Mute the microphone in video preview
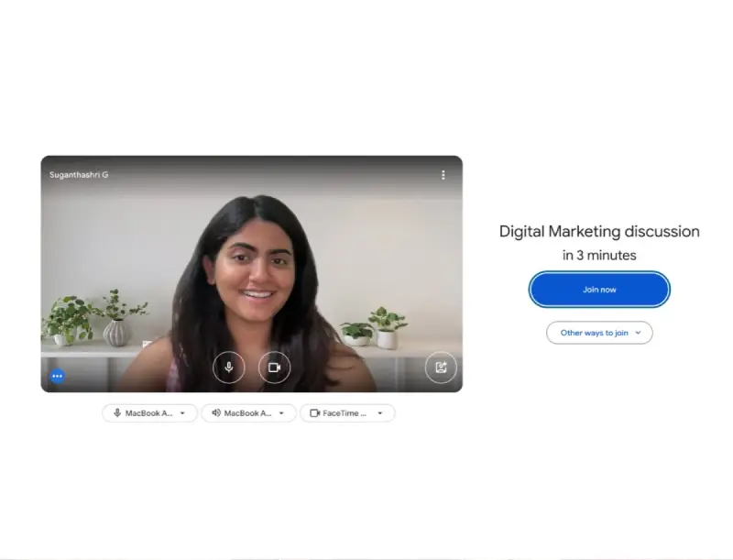Screen dimensions: 733x560 click(x=229, y=368)
